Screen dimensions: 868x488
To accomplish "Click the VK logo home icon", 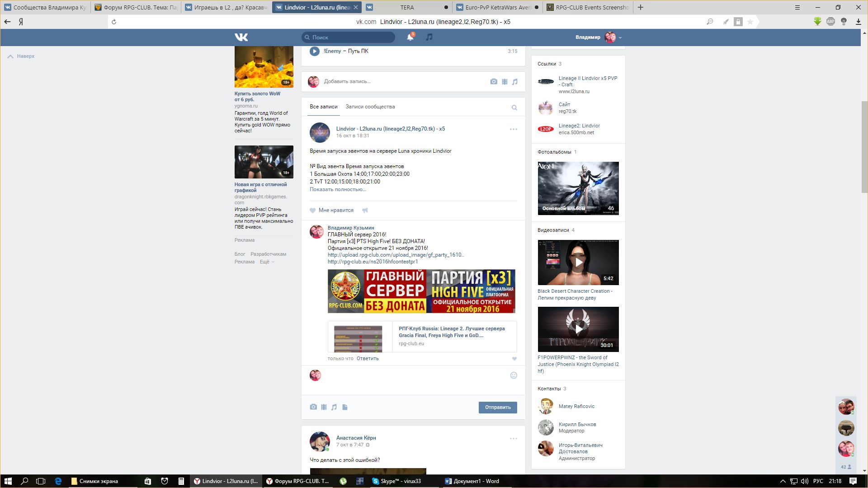I will point(241,37).
